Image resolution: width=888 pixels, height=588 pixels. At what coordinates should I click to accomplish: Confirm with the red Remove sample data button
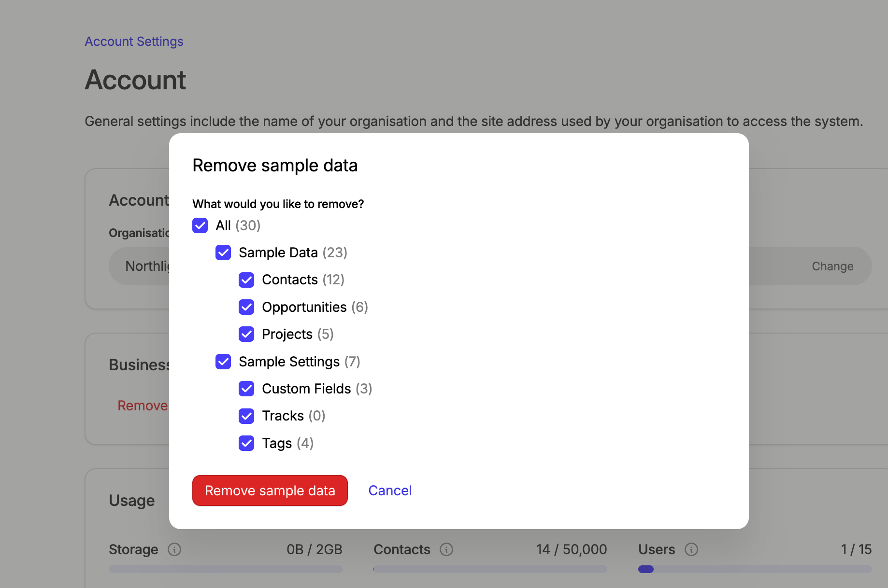(270, 490)
